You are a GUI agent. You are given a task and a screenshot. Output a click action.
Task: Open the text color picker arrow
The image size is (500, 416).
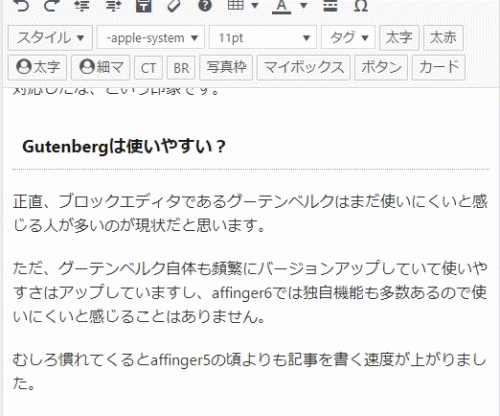(303, 5)
